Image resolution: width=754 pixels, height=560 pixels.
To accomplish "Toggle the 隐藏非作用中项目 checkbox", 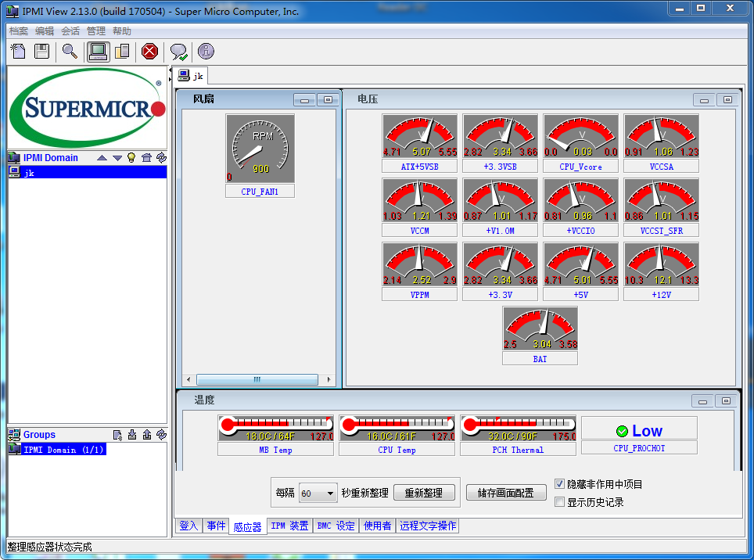I will click(x=559, y=484).
